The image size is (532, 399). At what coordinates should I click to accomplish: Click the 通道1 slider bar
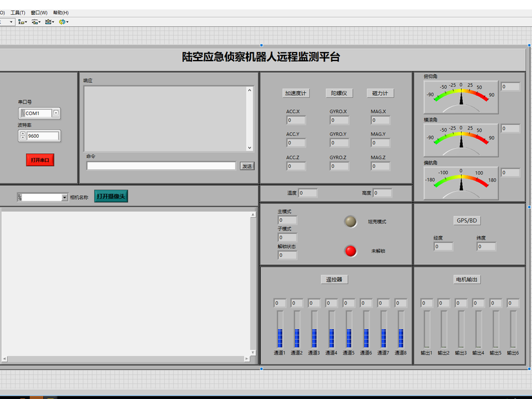point(280,329)
